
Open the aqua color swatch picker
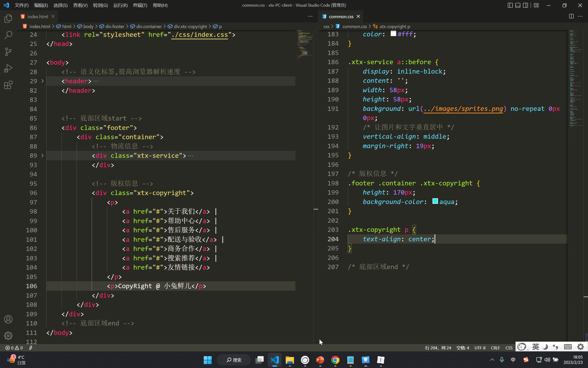[435, 201]
